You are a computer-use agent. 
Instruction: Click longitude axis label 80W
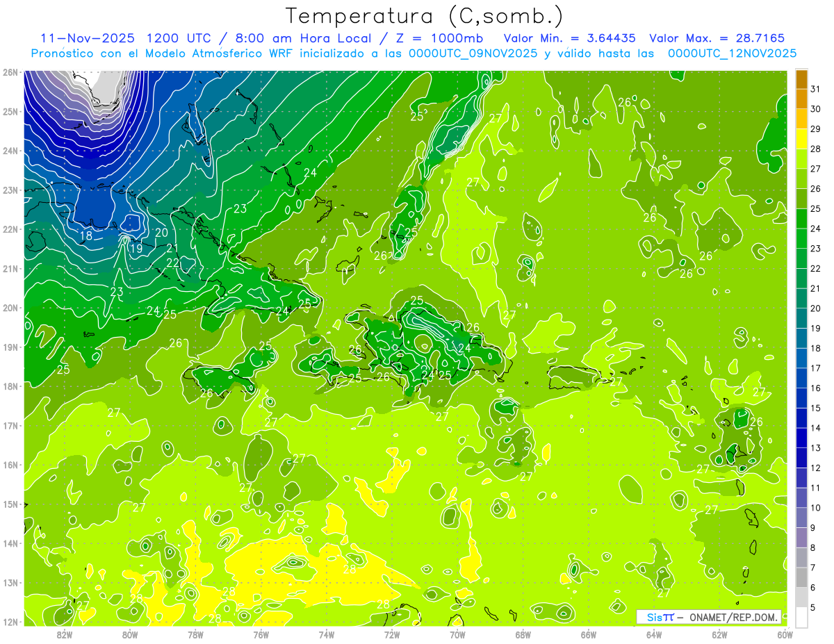[129, 634]
